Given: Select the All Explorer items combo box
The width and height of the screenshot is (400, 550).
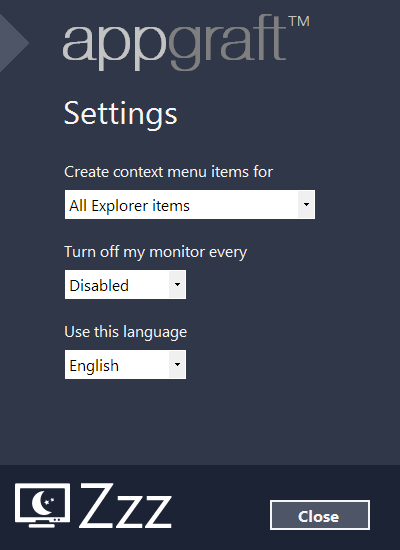Looking at the screenshot, I should tap(190, 204).
